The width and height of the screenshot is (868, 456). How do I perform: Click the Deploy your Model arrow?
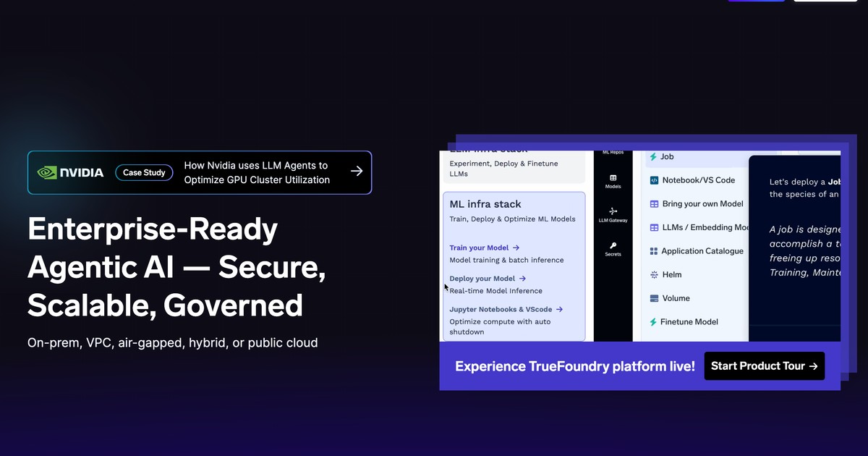pos(522,279)
